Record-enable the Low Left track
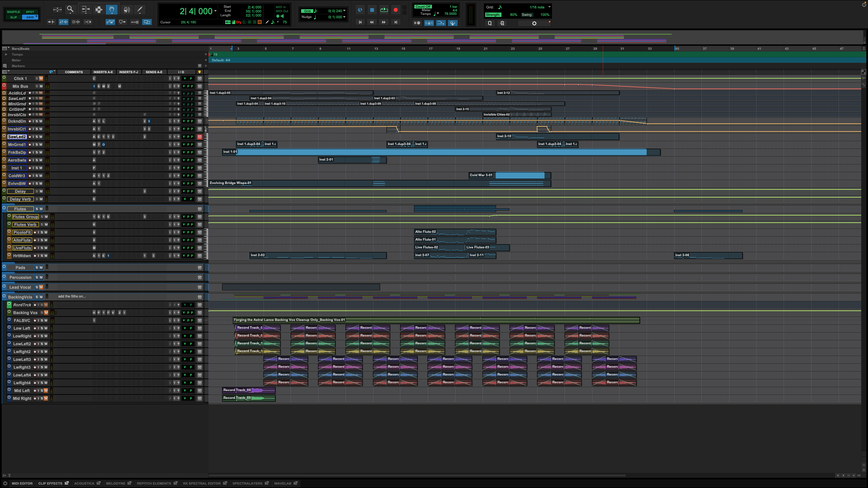 pyautogui.click(x=35, y=328)
